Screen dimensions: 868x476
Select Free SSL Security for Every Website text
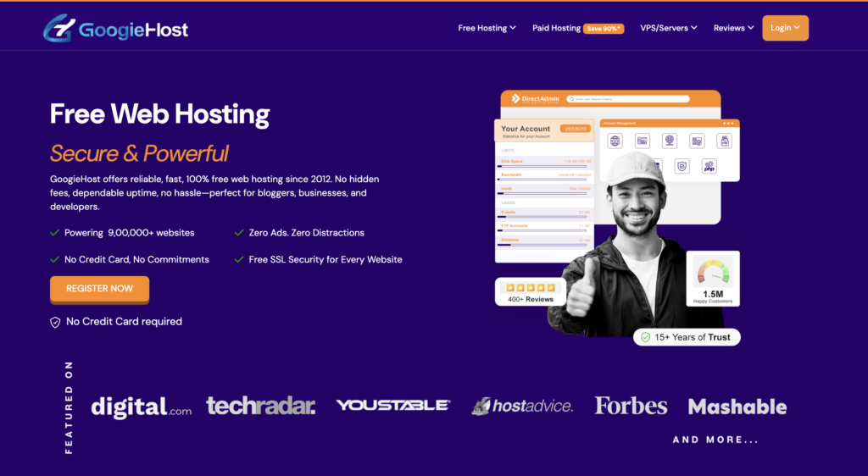point(325,259)
